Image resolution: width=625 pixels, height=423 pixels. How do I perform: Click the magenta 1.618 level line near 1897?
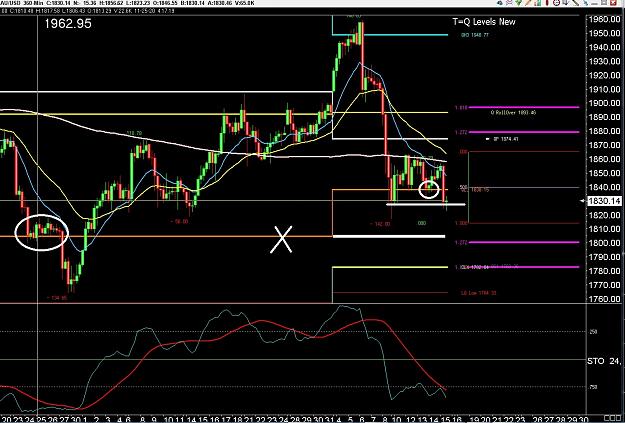click(524, 107)
